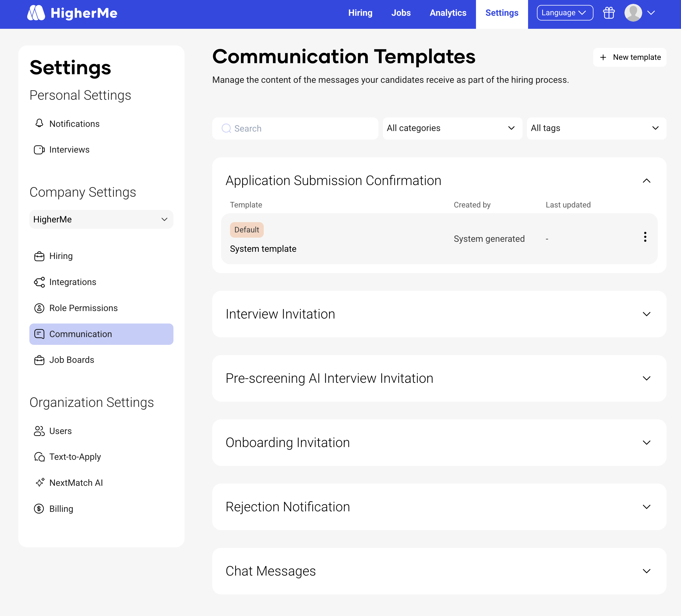This screenshot has height=616, width=681.
Task: Click the HigherMe logo
Action: (x=72, y=13)
